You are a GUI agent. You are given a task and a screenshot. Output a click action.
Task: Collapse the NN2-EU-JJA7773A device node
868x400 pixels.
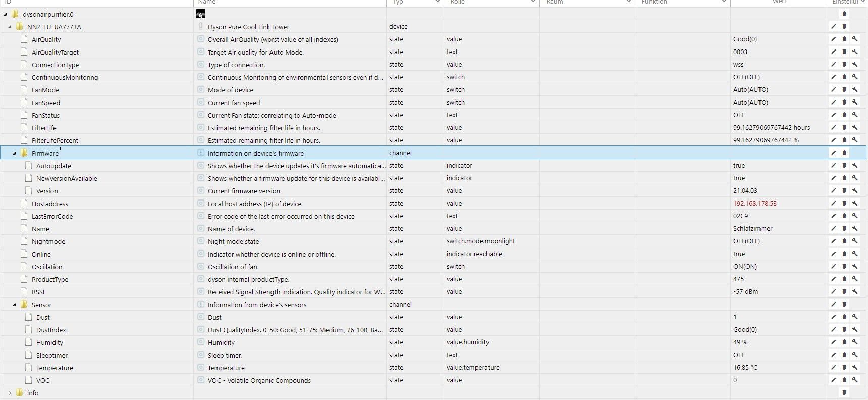coord(10,27)
